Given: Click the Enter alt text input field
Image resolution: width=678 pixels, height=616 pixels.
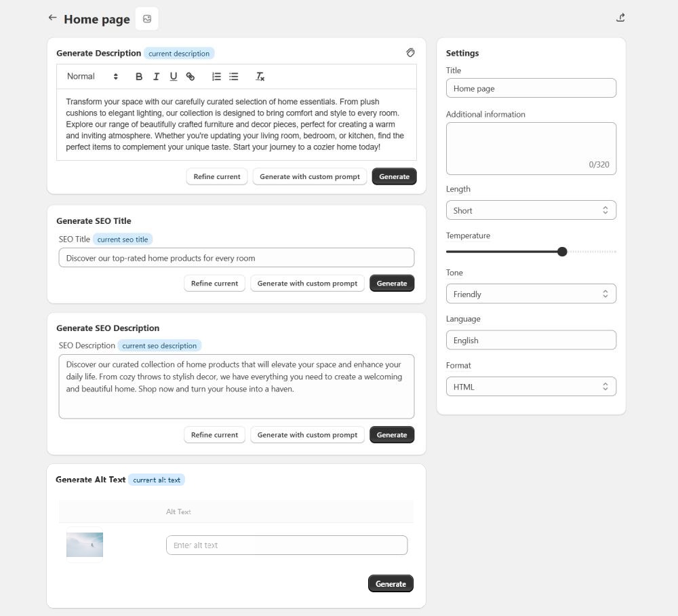Looking at the screenshot, I should (287, 545).
